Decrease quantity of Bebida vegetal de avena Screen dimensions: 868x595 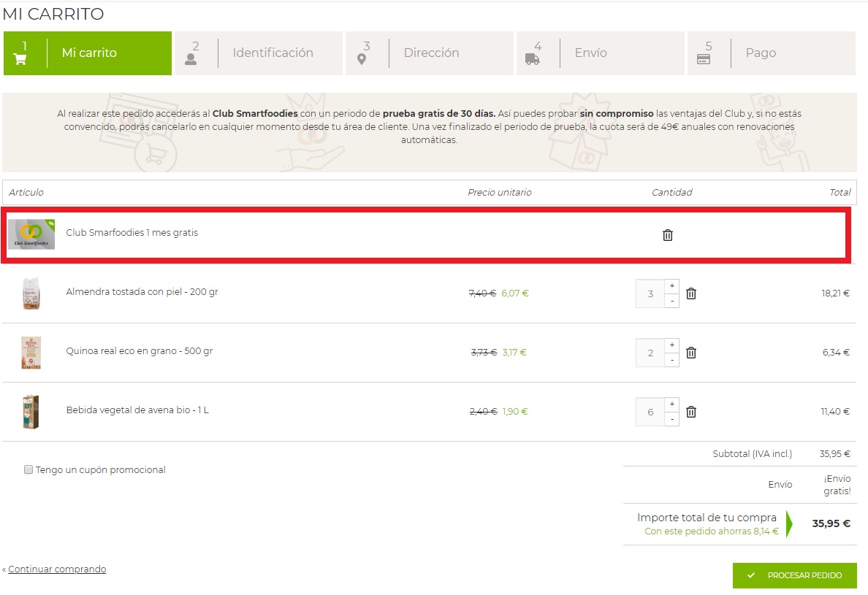[672, 419]
